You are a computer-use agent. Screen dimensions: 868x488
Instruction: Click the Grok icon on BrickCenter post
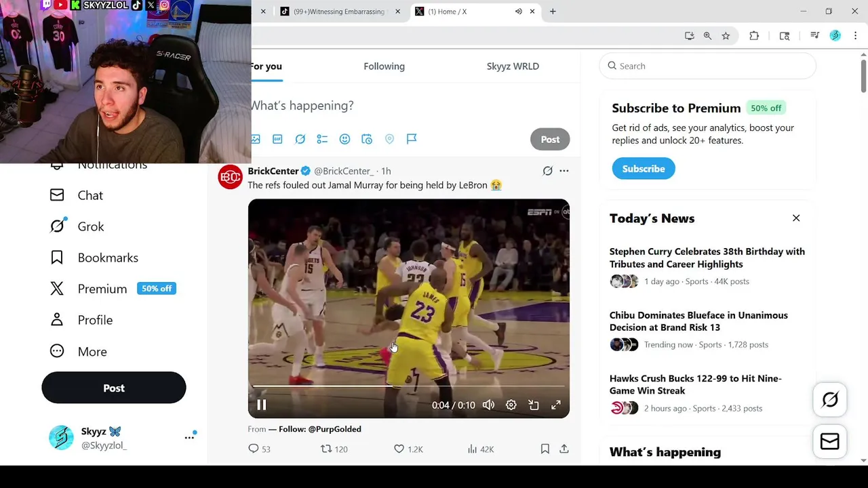[x=547, y=171]
